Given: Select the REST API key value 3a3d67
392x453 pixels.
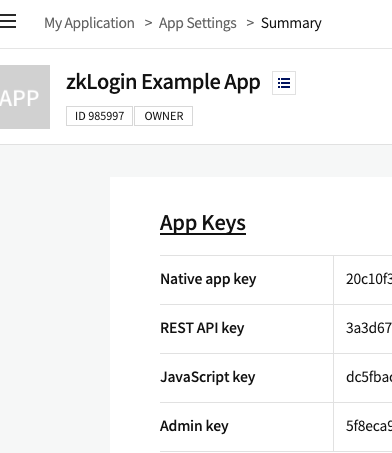Looking at the screenshot, I should click(369, 328).
